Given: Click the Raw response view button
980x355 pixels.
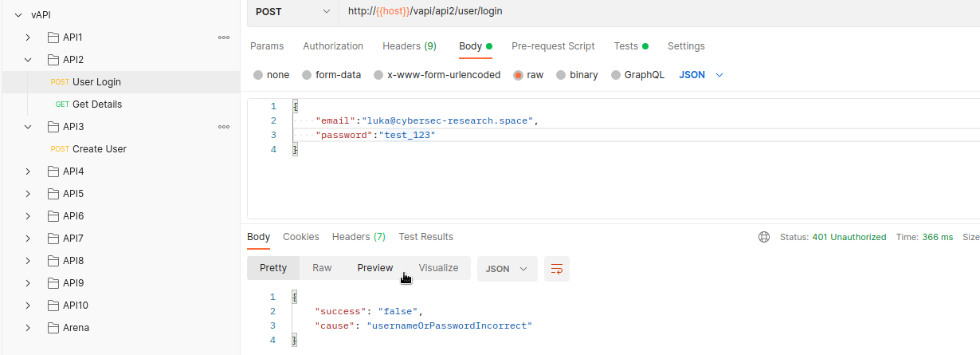Looking at the screenshot, I should coord(322,268).
